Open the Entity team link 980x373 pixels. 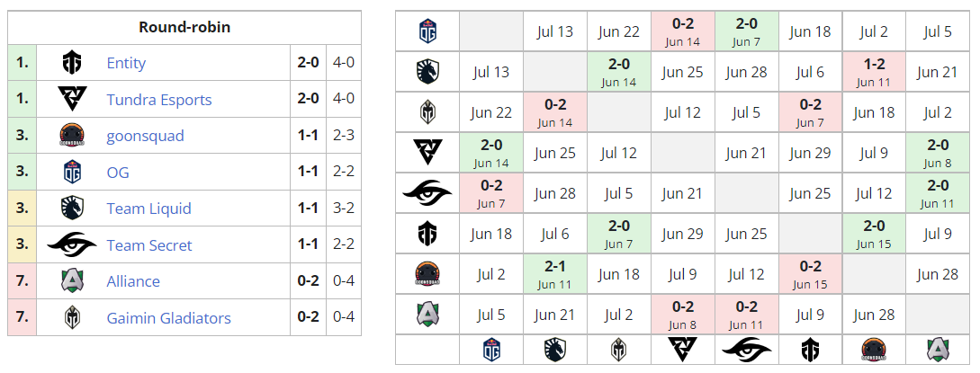126,63
